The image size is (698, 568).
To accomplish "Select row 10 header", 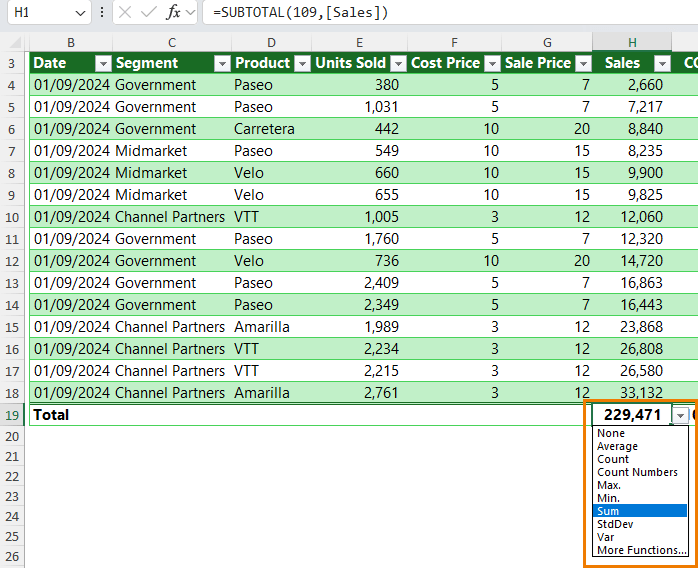I will click(12, 217).
